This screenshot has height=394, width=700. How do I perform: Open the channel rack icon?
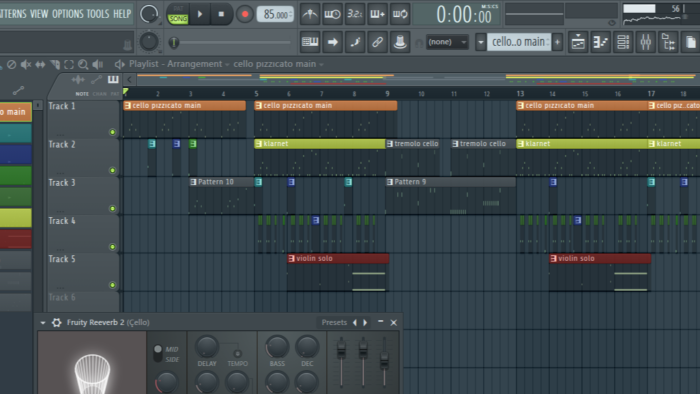pyautogui.click(x=623, y=42)
